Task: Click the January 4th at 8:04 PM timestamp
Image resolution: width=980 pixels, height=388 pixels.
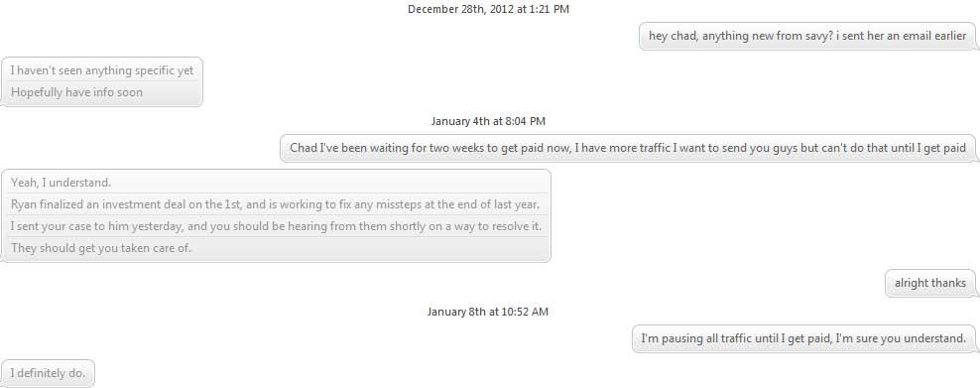Action: point(488,121)
